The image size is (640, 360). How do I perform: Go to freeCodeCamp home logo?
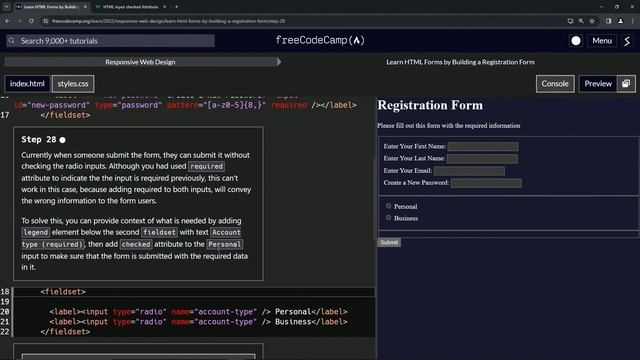pyautogui.click(x=320, y=40)
